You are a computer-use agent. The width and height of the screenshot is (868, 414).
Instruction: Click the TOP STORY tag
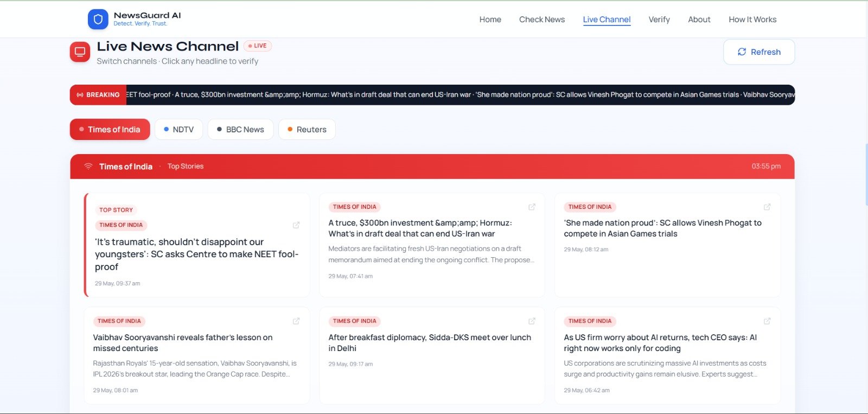(116, 210)
